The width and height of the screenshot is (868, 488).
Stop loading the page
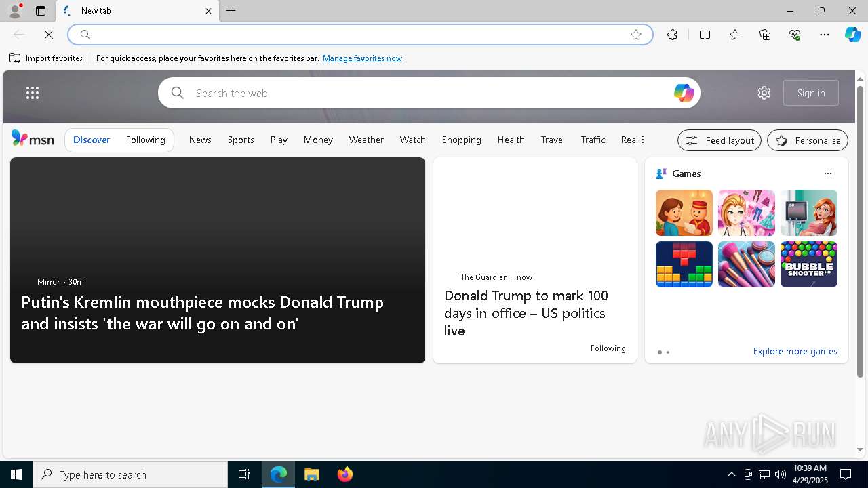pos(49,35)
